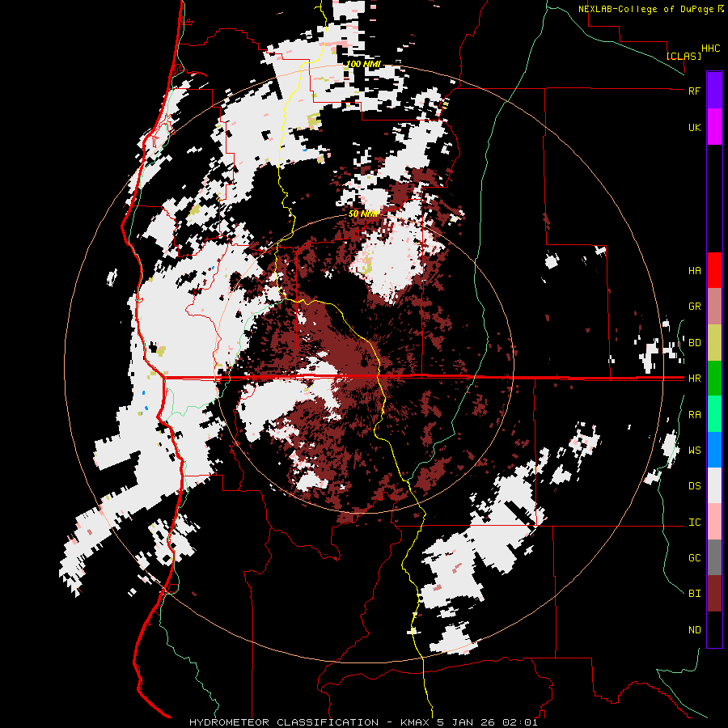This screenshot has height=728, width=728.
Task: Click the 'GC' legend label
Action: (x=694, y=558)
